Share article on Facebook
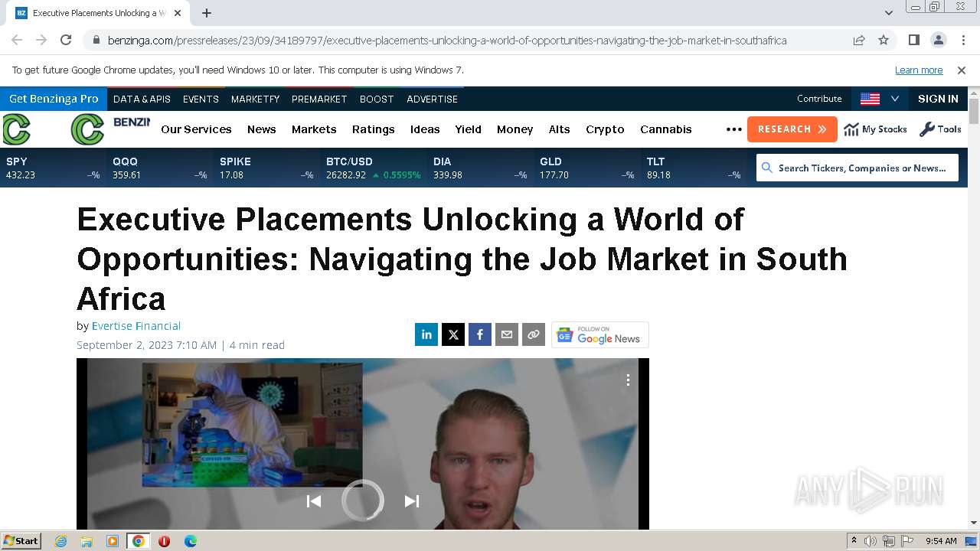980x551 pixels. coord(480,334)
